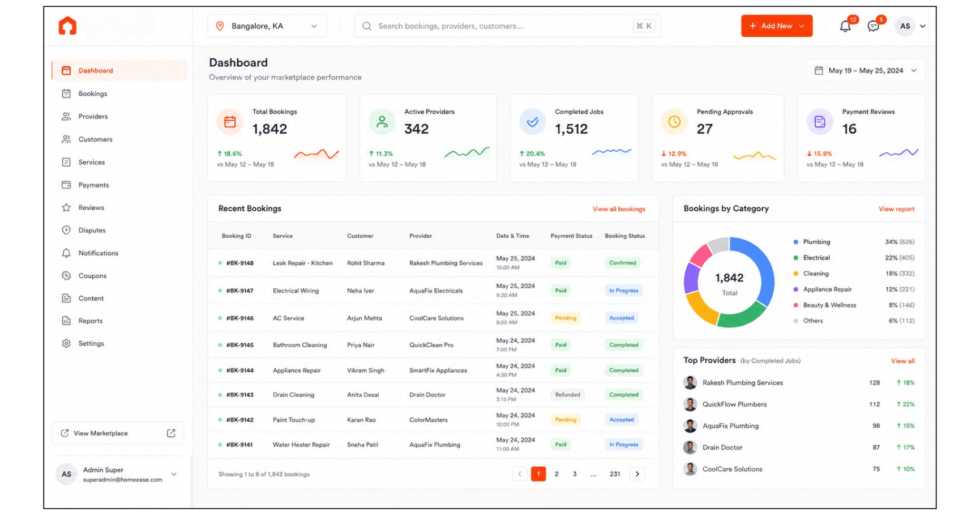Click the search magnifier icon
Screen dimensions: 980x515
[367, 26]
